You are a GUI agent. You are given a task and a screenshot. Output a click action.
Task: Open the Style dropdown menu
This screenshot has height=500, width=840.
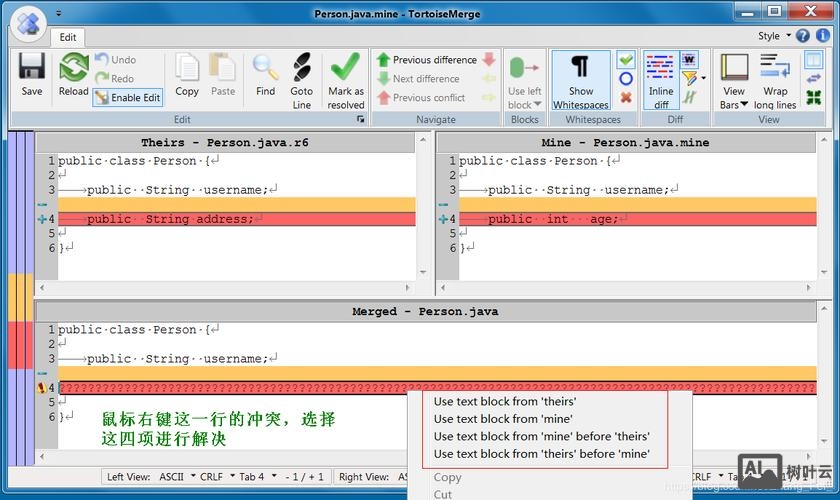773,36
